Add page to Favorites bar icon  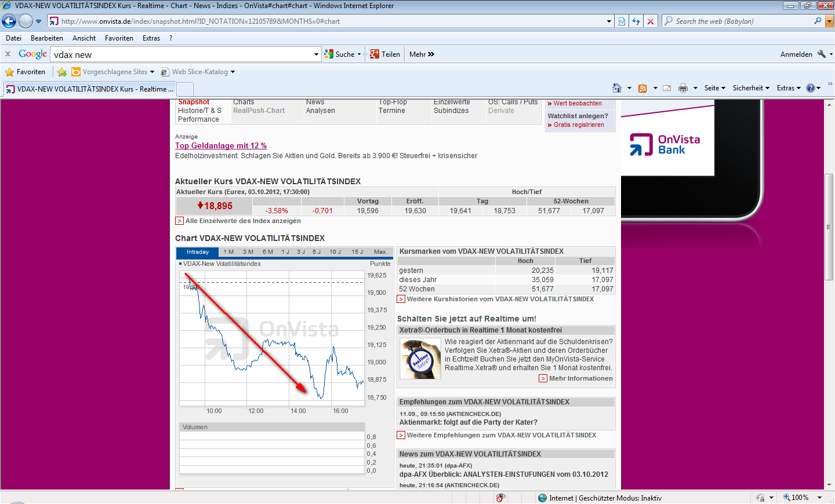pos(62,72)
